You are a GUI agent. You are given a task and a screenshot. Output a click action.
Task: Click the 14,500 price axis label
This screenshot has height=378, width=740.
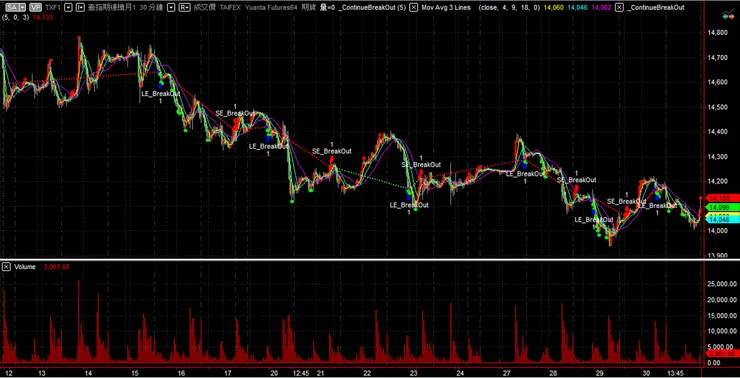717,107
